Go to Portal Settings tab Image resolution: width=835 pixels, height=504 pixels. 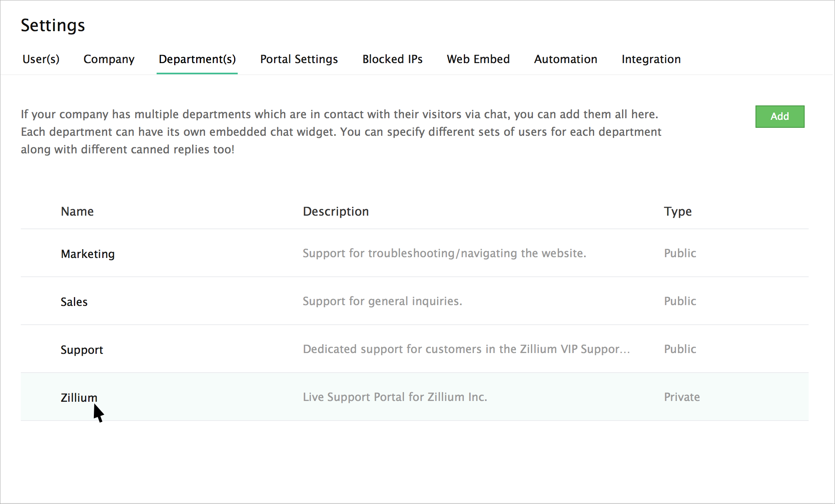pos(299,59)
